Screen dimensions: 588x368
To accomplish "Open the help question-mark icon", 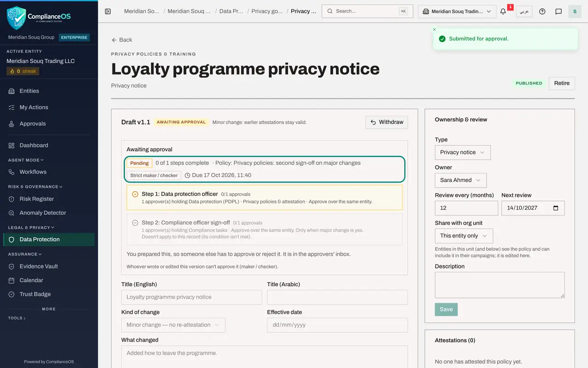I will tap(542, 11).
